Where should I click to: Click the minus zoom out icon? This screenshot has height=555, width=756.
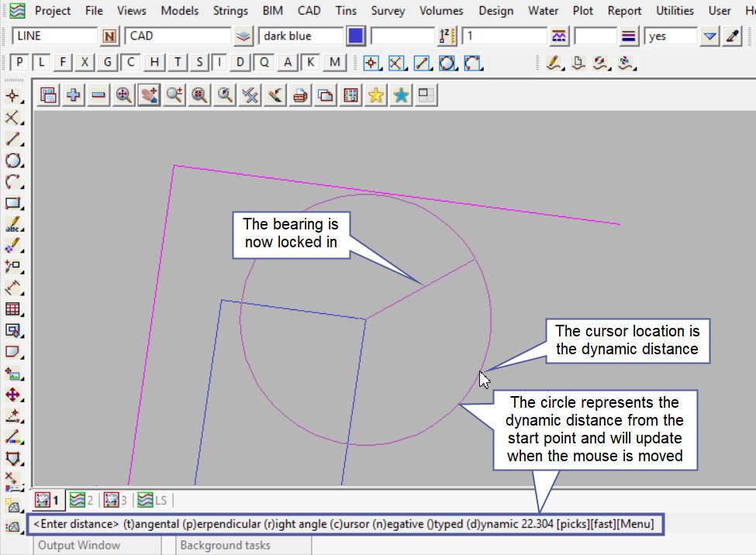(98, 95)
